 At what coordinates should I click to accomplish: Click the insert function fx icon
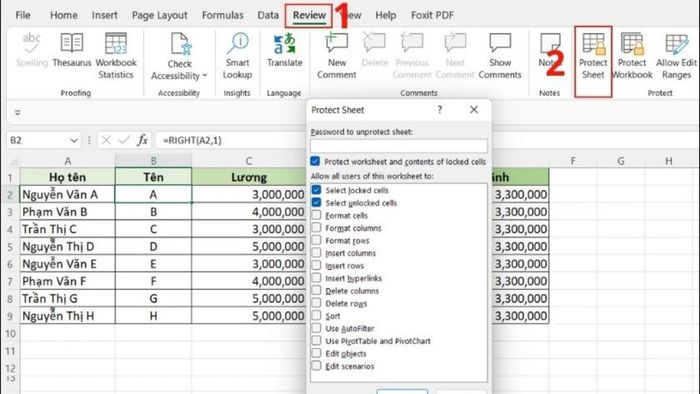(x=142, y=140)
